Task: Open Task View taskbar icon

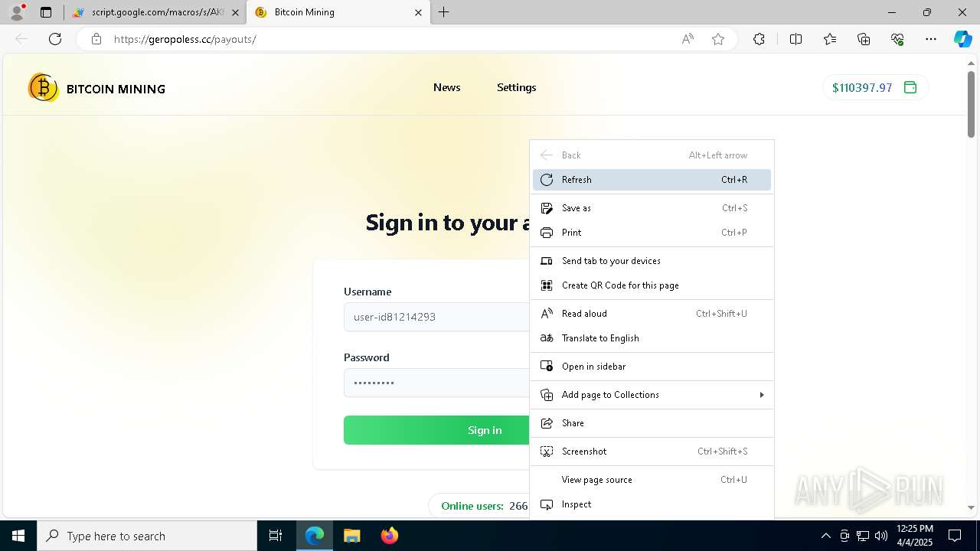Action: [276, 536]
